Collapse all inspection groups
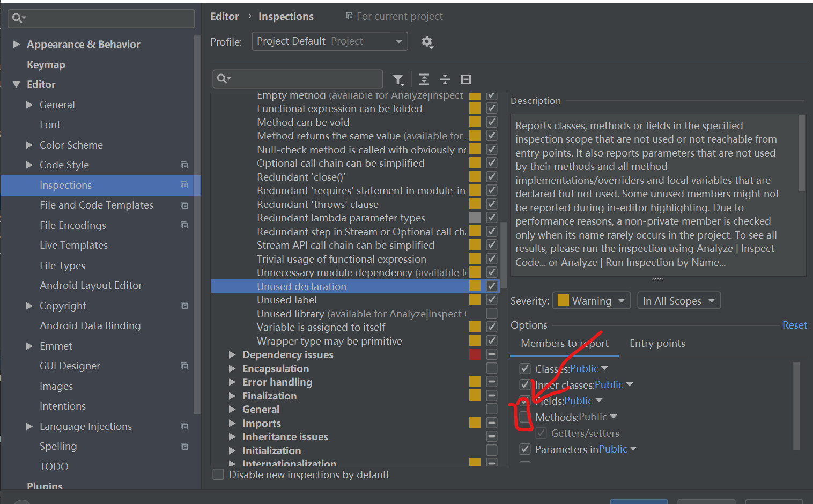Screen dimensions: 813x504 click(445, 79)
